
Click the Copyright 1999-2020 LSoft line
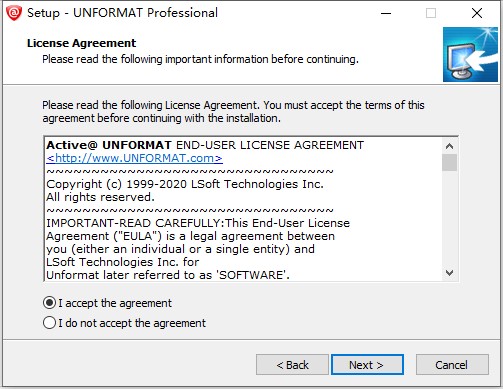point(185,184)
